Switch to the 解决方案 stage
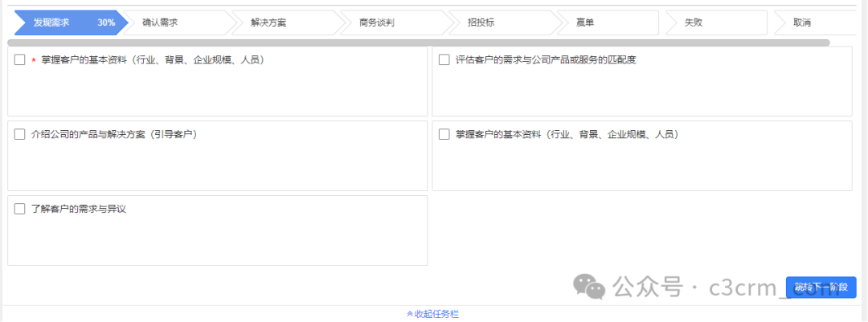This screenshot has width=868, height=322. (287, 22)
